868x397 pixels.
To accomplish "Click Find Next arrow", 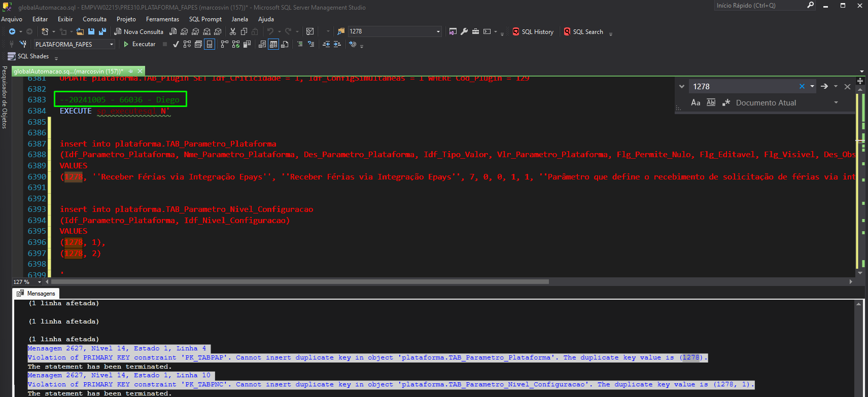I will pyautogui.click(x=824, y=87).
